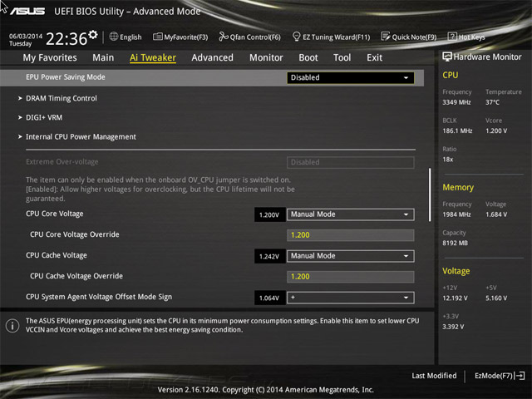The width and height of the screenshot is (532, 399).
Task: Click the EPU Power Saving Mode label
Action: click(66, 77)
